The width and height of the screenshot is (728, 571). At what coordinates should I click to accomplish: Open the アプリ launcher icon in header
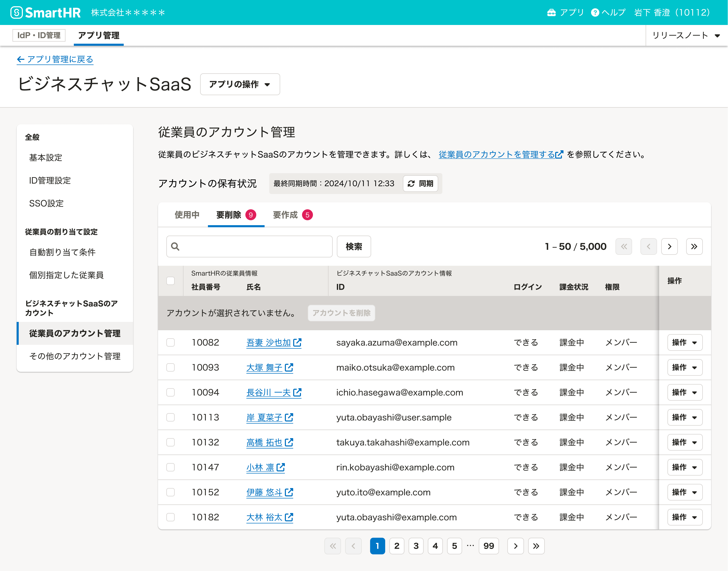pos(551,12)
